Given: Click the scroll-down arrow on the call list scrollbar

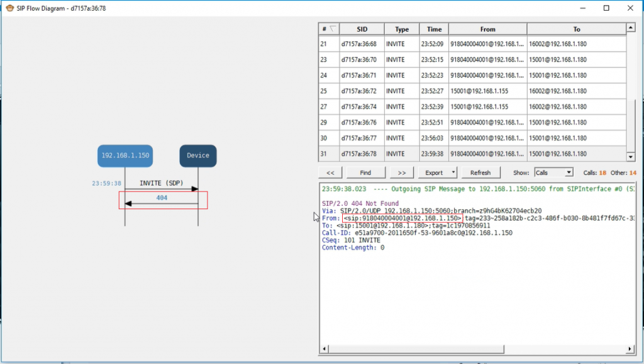Looking at the screenshot, I should [x=631, y=157].
